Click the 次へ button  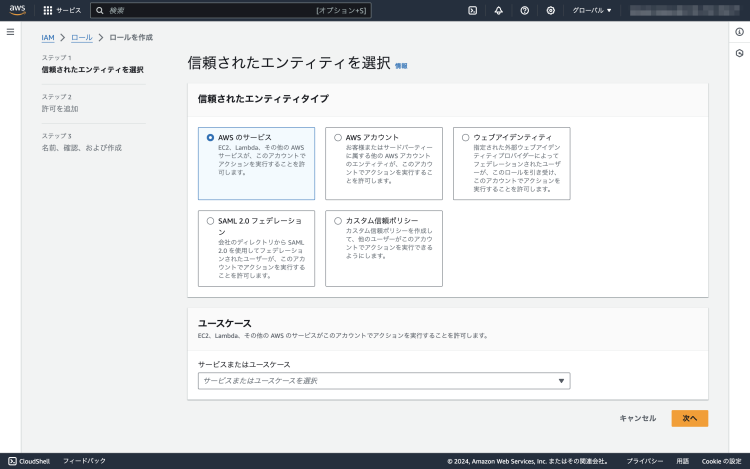pyautogui.click(x=690, y=418)
